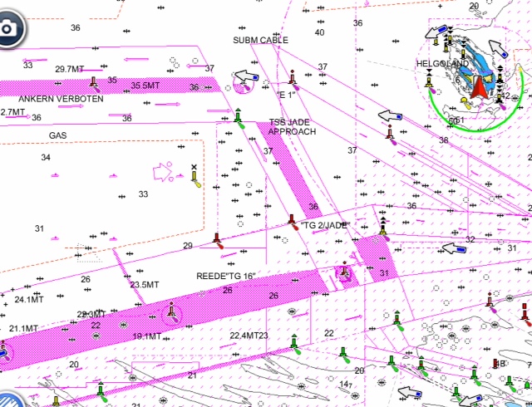Select the green buoy beside TSS JADE APPROACH
The height and width of the screenshot is (407, 532).
point(239,116)
